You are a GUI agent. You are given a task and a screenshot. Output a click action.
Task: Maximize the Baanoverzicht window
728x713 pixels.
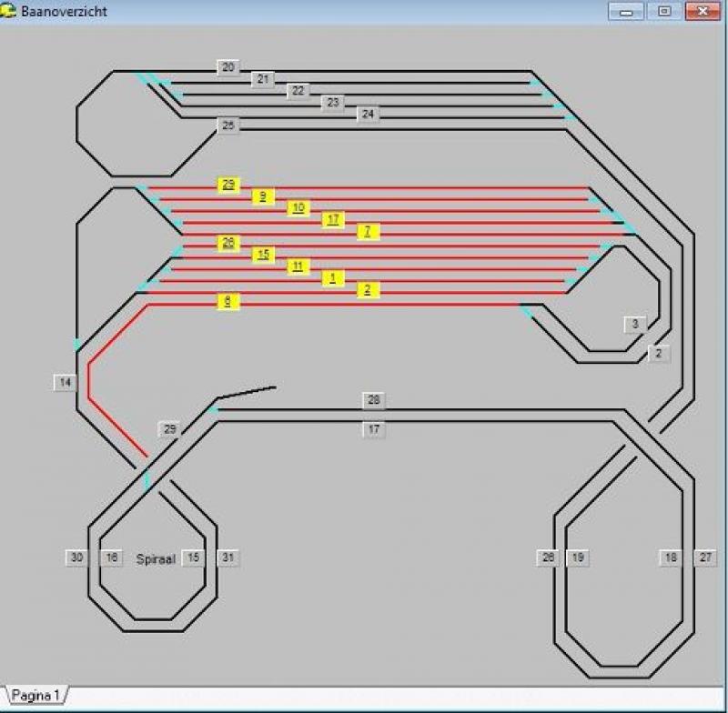pos(664,12)
